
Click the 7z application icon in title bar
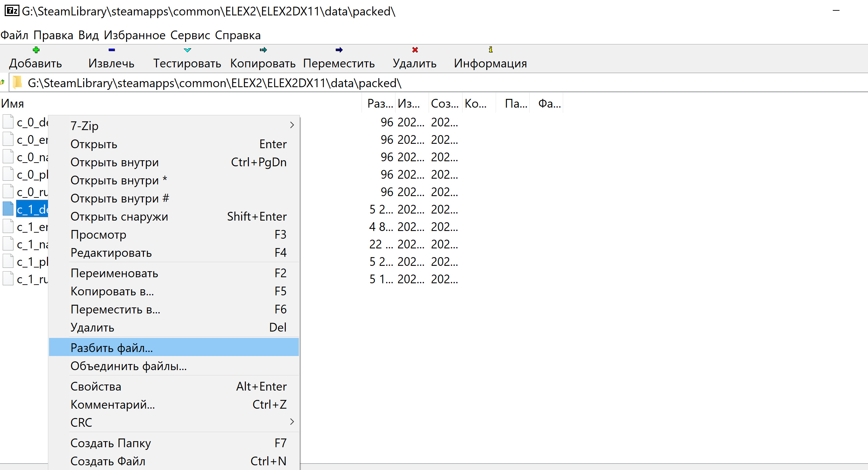(x=12, y=11)
